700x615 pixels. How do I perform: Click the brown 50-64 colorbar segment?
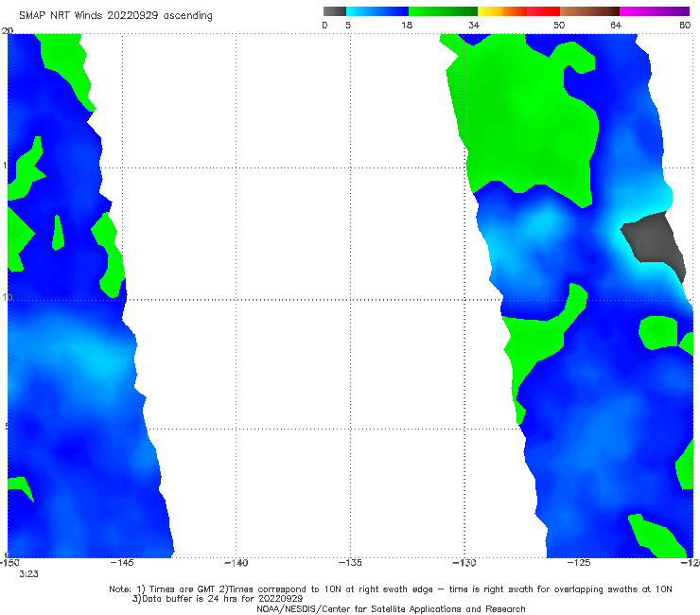pos(589,11)
